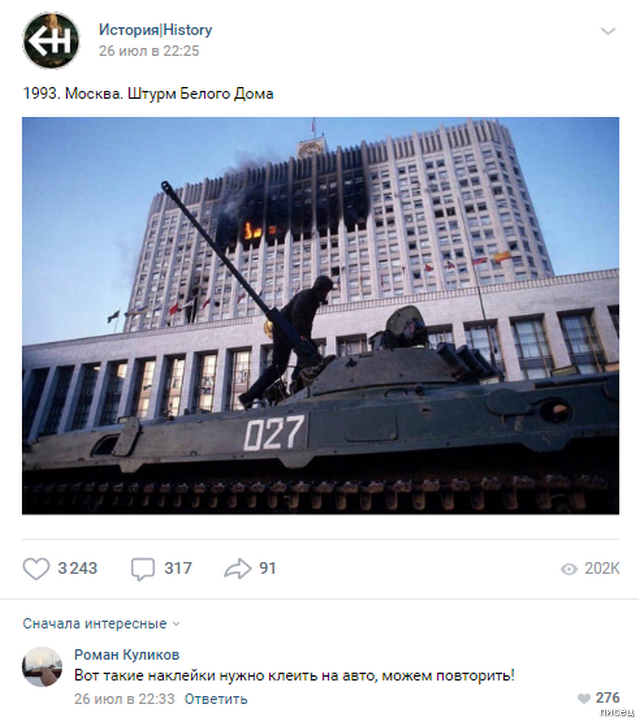The height and width of the screenshot is (722, 640).
Task: Click the 276 comment likes count
Action: point(607,698)
